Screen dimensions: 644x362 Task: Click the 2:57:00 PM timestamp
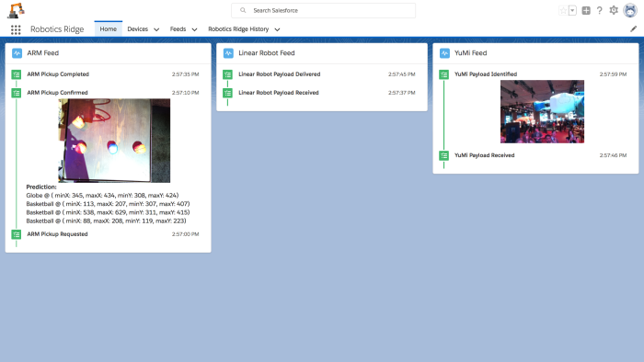(x=185, y=234)
